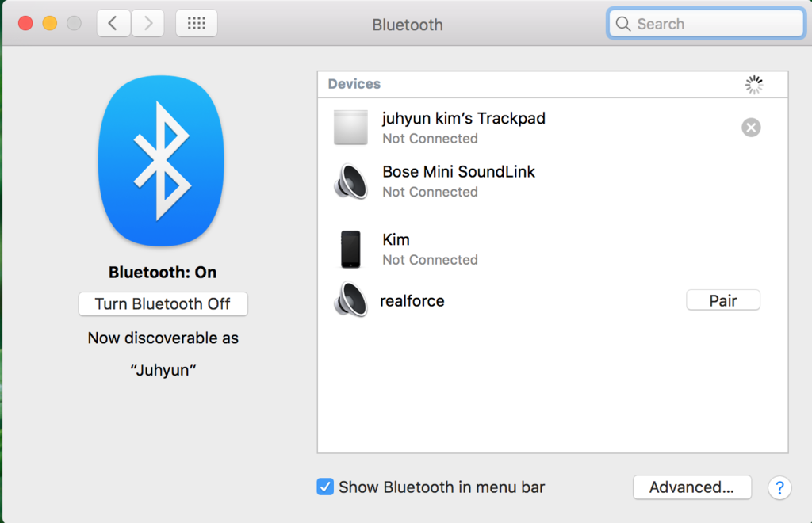Click the Devices list header
This screenshot has width=812, height=523.
553,84
